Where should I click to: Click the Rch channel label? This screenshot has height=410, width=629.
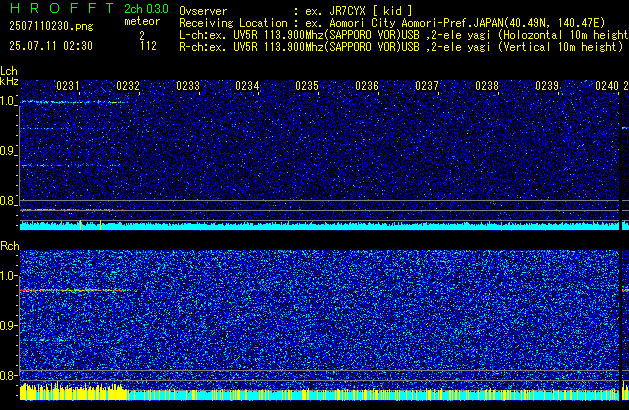(10, 246)
